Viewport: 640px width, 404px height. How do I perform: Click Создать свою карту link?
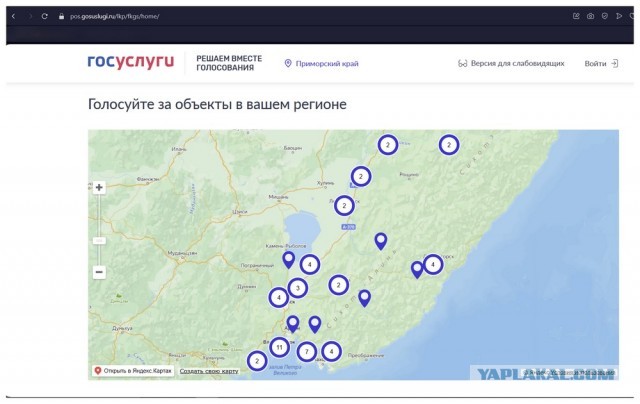pos(209,371)
